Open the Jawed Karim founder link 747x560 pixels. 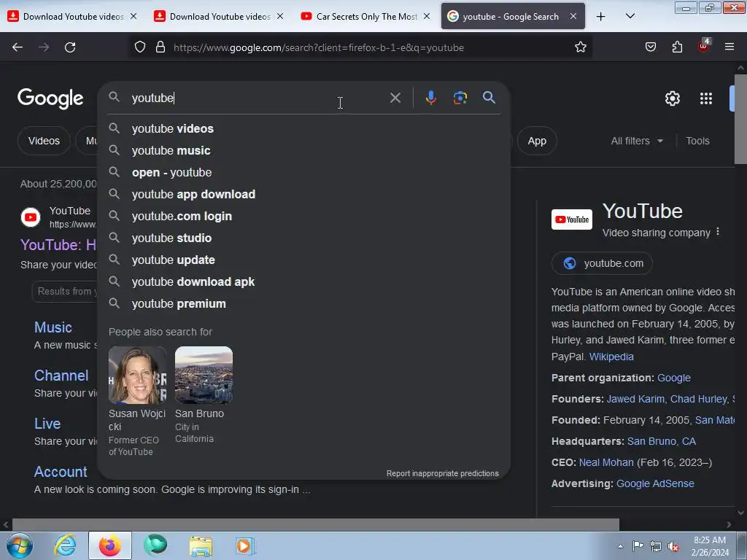coord(635,399)
